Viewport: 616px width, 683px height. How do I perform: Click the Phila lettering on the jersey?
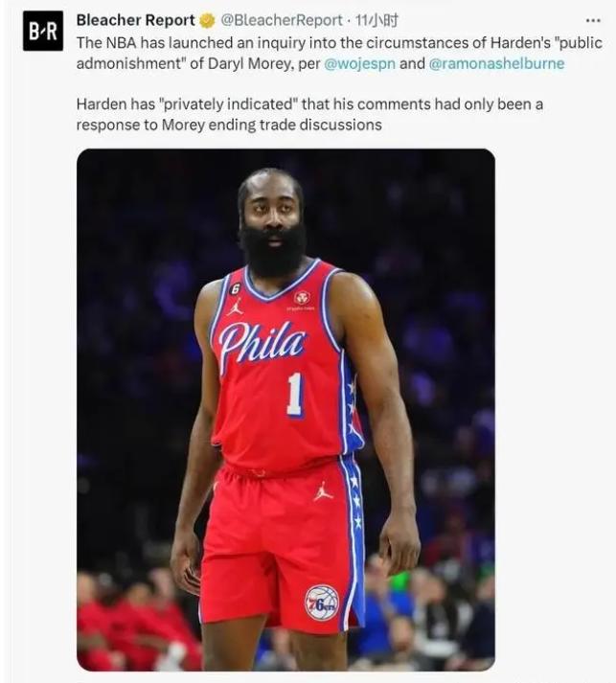coord(262,344)
